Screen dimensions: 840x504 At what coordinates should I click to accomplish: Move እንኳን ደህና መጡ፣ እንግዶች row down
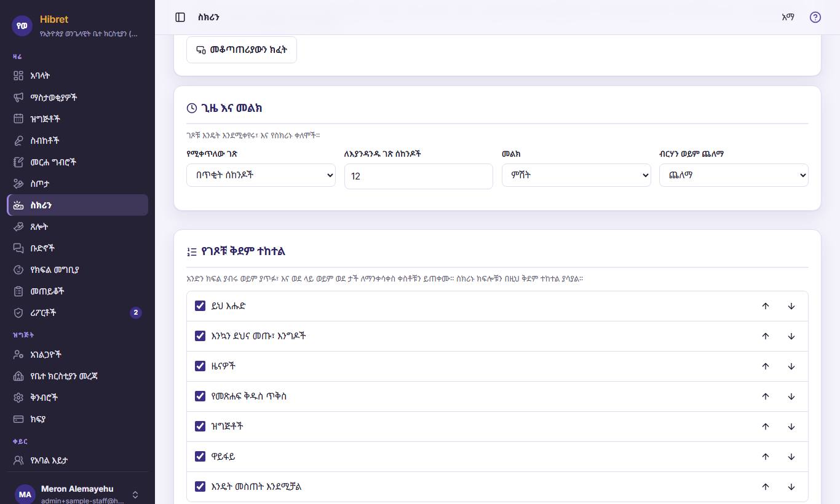point(791,336)
